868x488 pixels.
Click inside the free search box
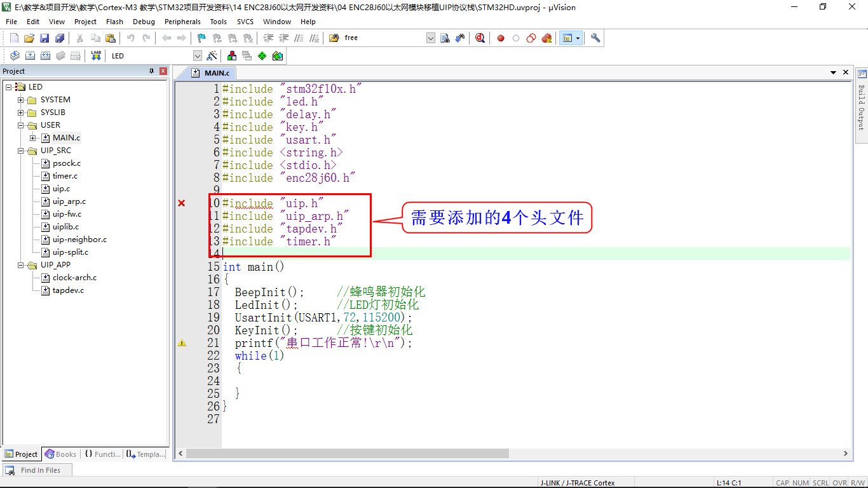[x=381, y=37]
